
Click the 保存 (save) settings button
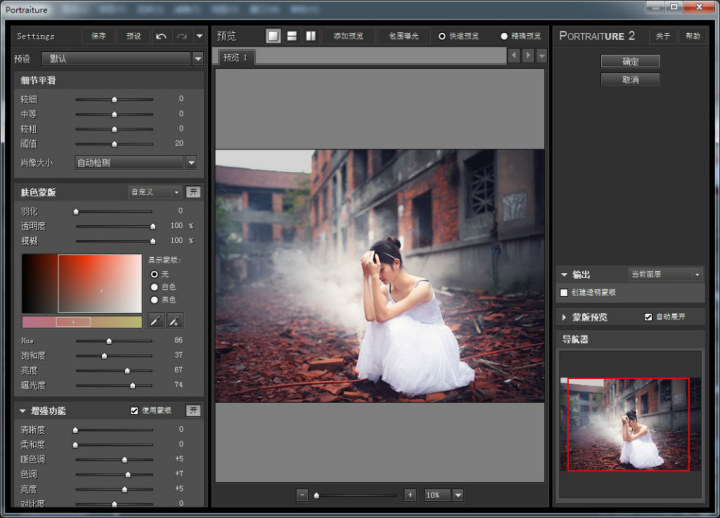tap(98, 36)
